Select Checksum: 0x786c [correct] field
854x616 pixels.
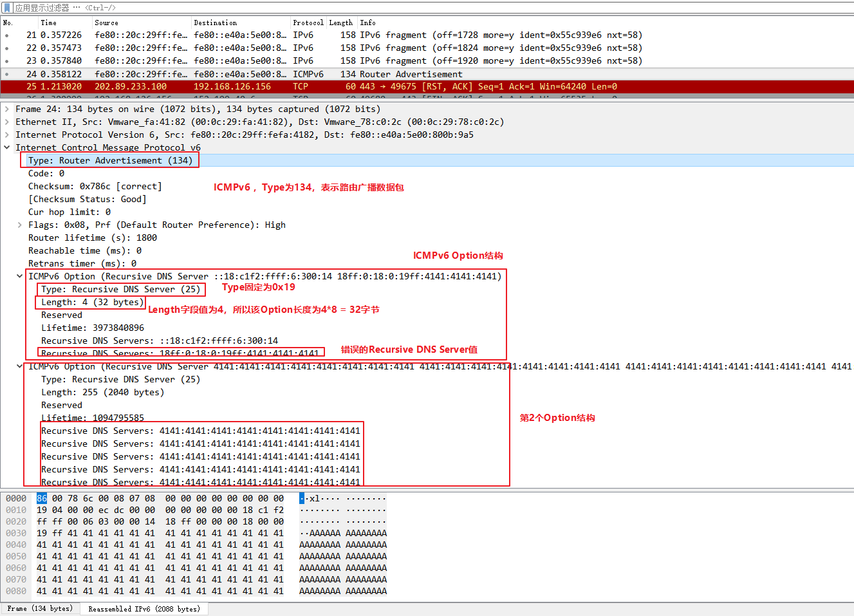tap(95, 186)
